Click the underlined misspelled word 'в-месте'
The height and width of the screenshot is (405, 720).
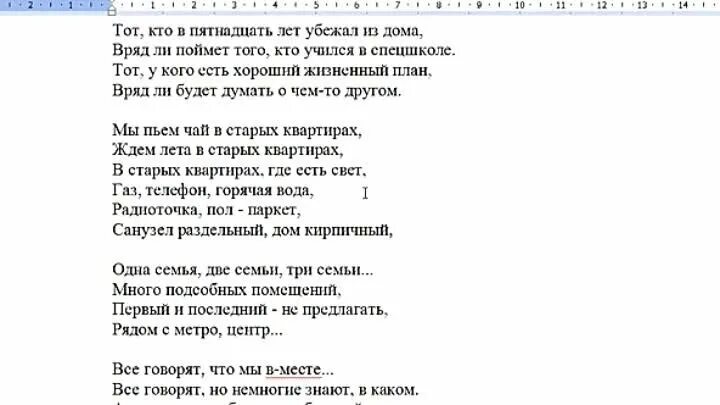[293, 370]
